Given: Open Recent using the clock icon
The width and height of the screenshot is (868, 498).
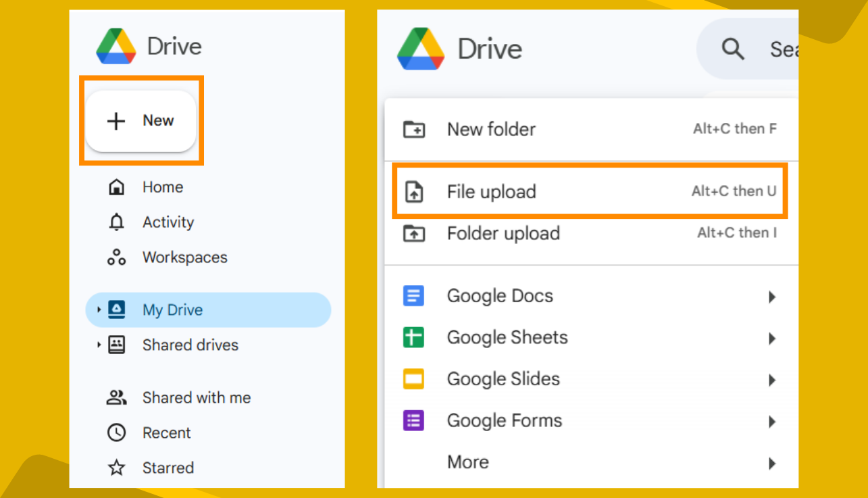Looking at the screenshot, I should click(117, 432).
